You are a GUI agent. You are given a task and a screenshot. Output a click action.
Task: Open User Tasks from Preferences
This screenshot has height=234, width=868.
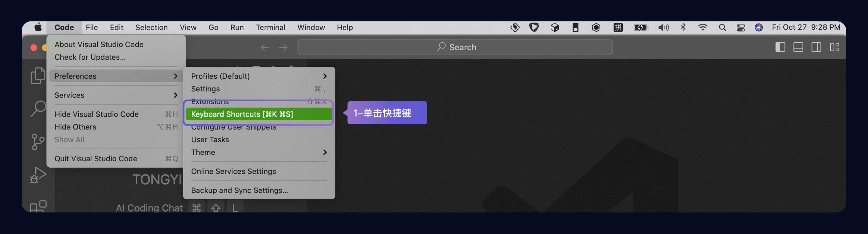259,140
